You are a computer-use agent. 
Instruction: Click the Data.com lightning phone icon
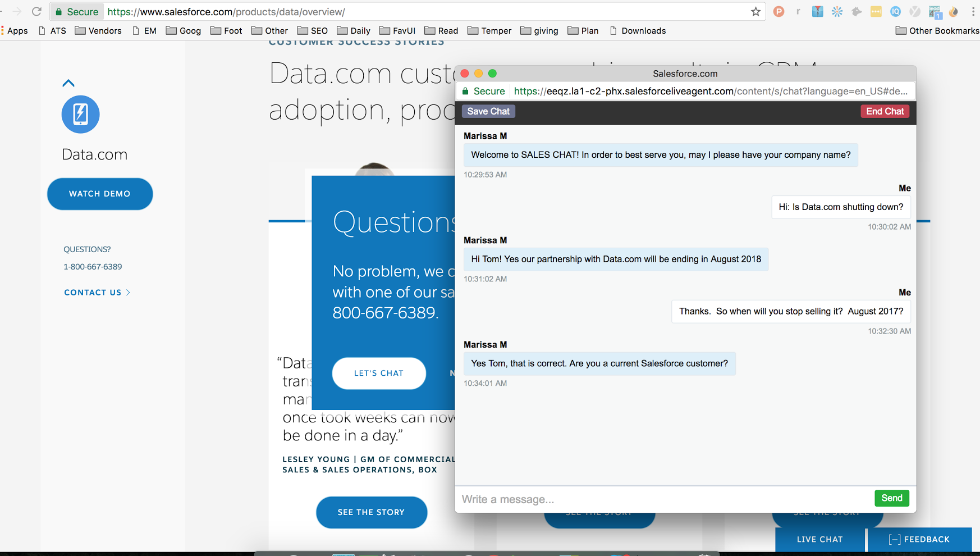[80, 114]
